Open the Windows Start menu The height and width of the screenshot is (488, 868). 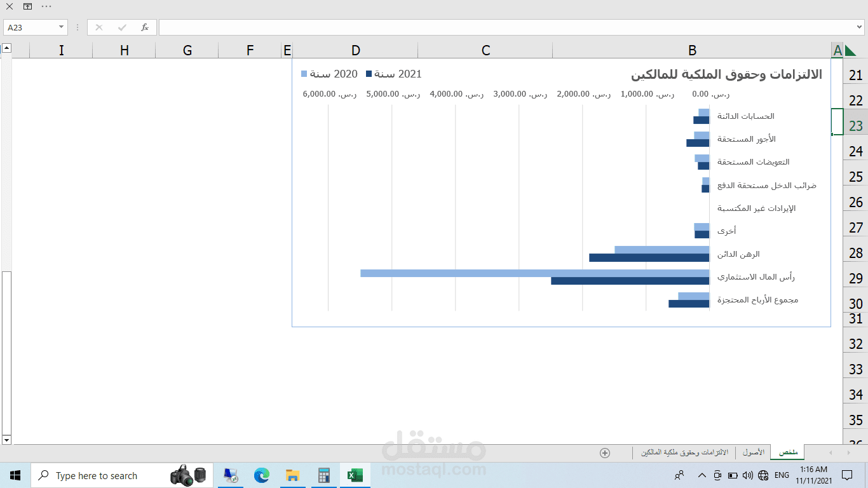(x=15, y=475)
